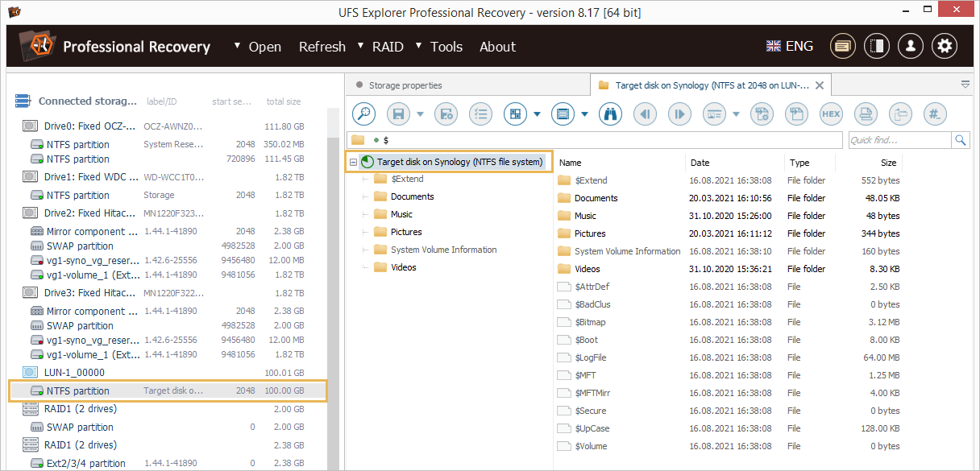Collapse the Target disk on Synology tree root
This screenshot has width=980, height=471.
pyautogui.click(x=353, y=162)
